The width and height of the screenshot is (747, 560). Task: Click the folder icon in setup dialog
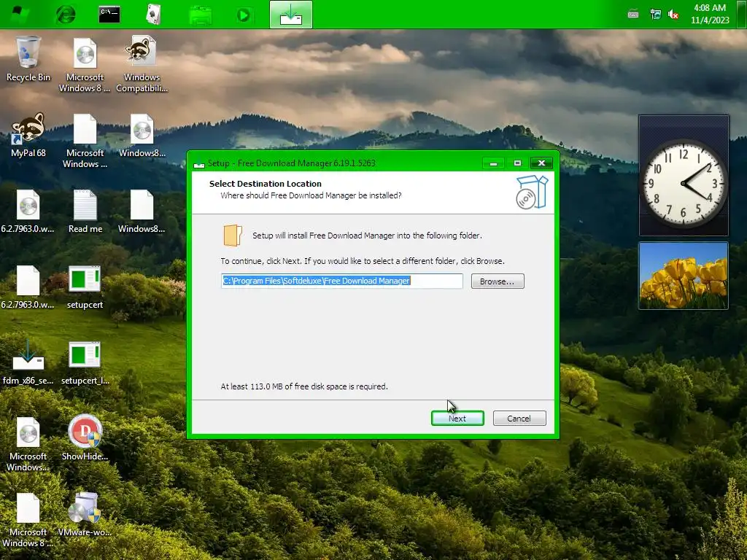(233, 236)
